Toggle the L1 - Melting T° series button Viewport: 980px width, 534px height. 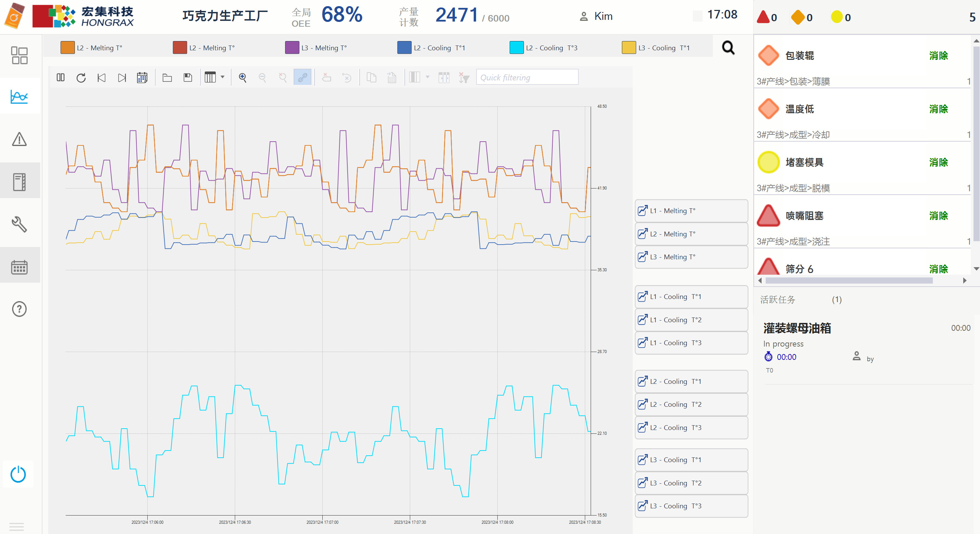(691, 211)
